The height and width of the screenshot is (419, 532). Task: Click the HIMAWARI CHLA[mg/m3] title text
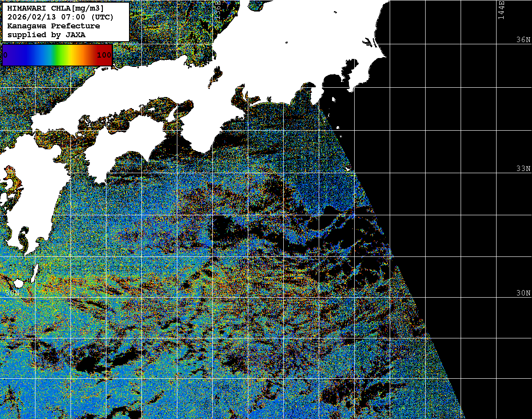56,8
